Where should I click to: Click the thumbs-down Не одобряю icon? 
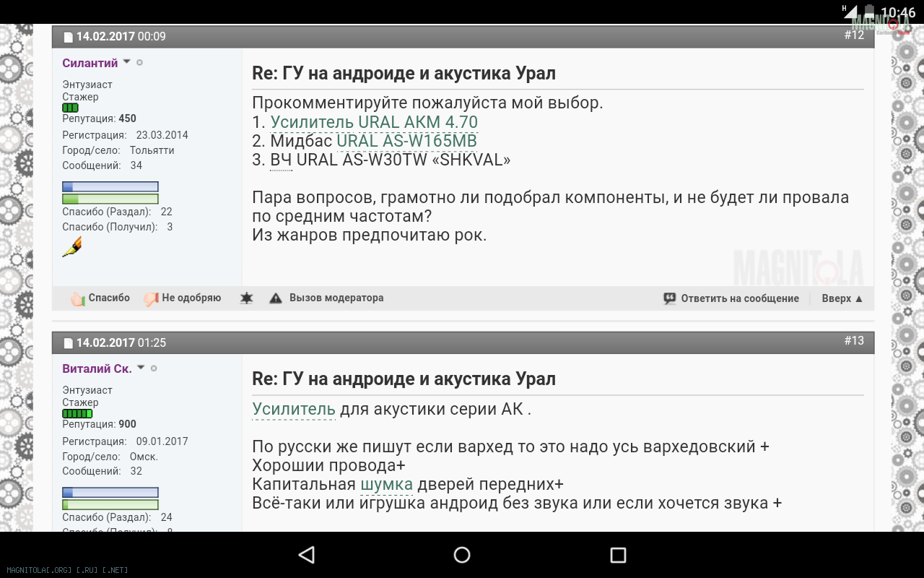pos(151,298)
